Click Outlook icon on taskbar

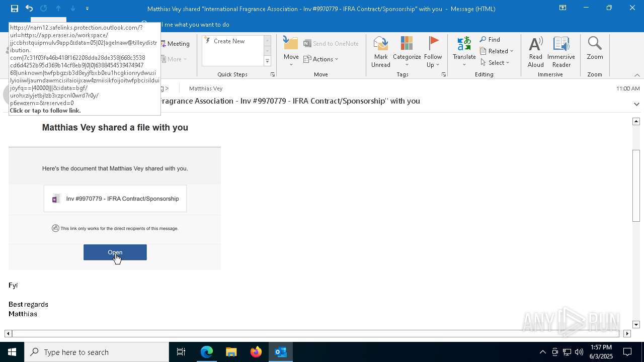click(281, 352)
